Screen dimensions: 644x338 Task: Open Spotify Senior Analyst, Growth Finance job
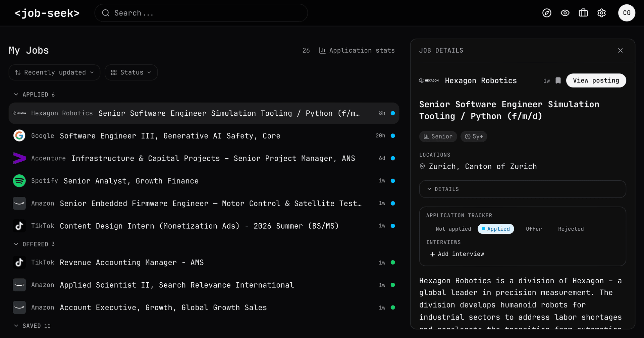pos(204,181)
